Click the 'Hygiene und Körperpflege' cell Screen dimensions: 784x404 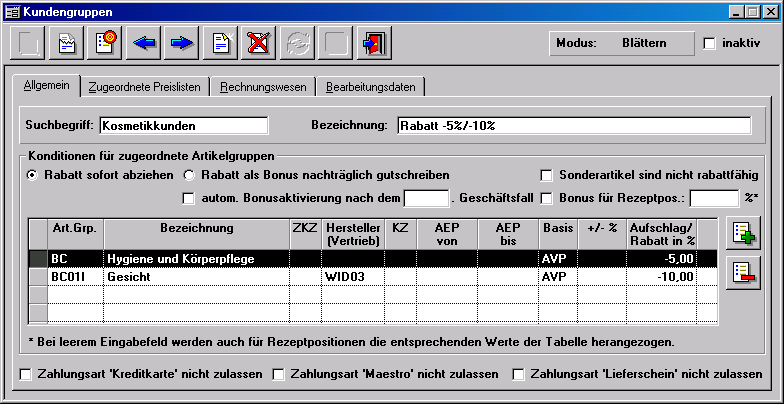(x=196, y=259)
